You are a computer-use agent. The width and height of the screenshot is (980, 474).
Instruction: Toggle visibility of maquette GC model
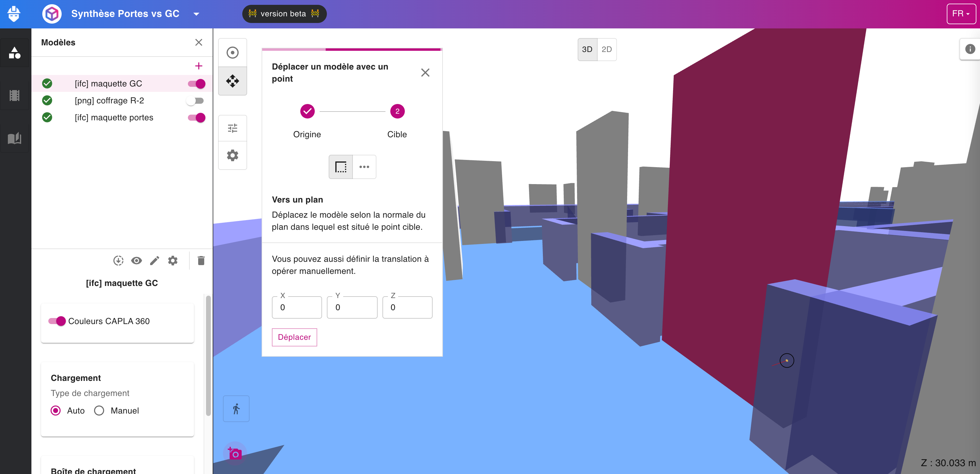click(197, 83)
